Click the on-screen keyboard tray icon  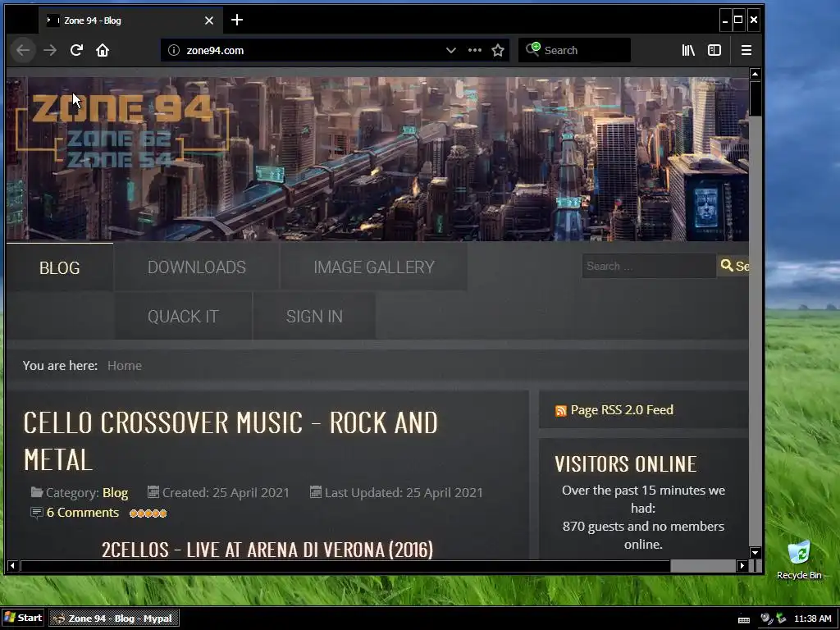(744, 619)
